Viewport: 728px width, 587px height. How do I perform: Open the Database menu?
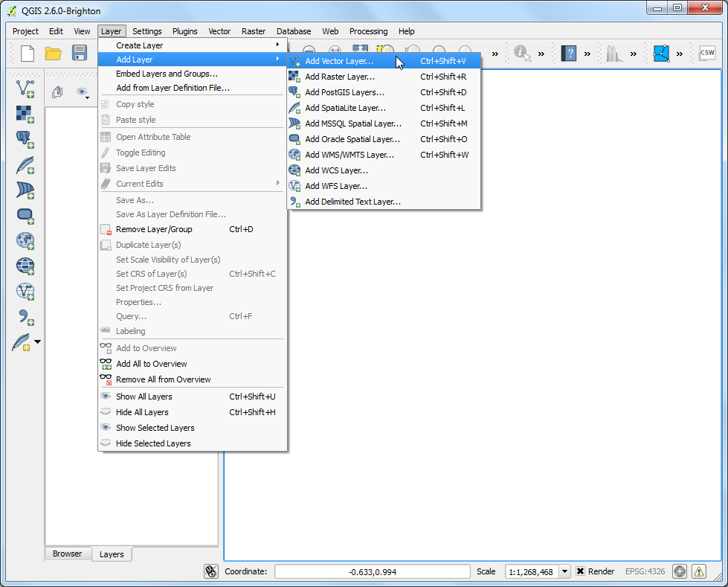294,31
